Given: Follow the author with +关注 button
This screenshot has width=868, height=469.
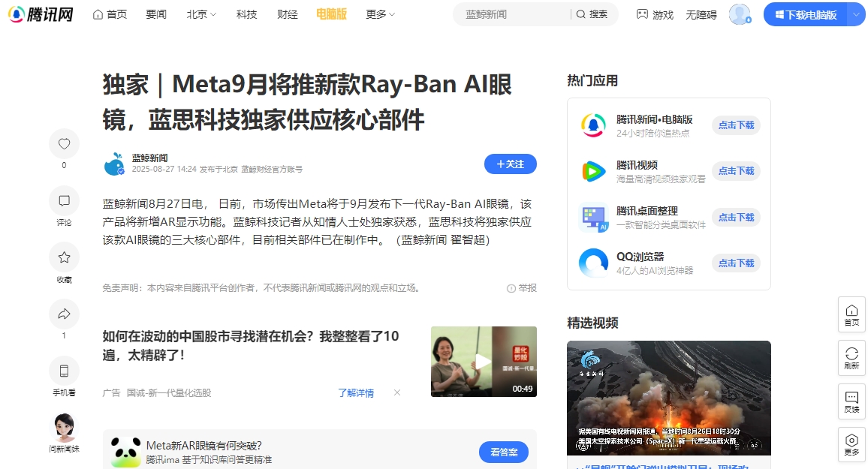Looking at the screenshot, I should pyautogui.click(x=511, y=164).
